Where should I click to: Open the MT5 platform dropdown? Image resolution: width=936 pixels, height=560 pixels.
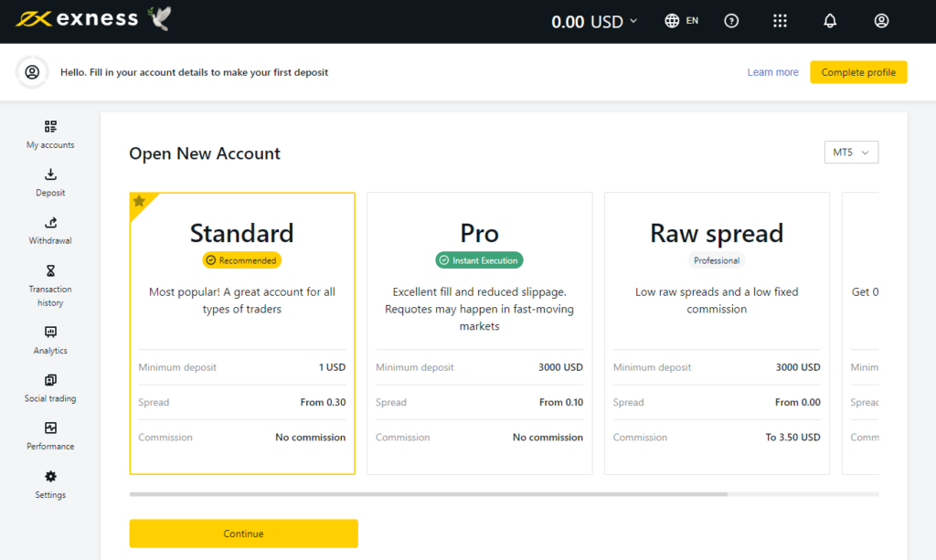click(851, 152)
